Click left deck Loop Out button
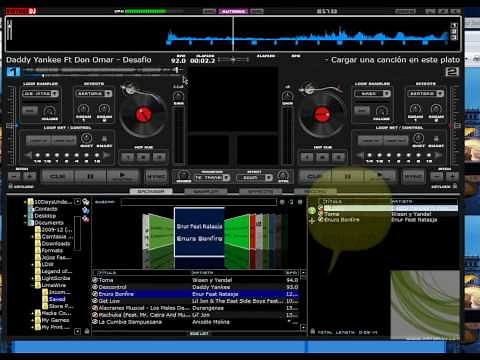The width and height of the screenshot is (480, 360). click(x=64, y=140)
